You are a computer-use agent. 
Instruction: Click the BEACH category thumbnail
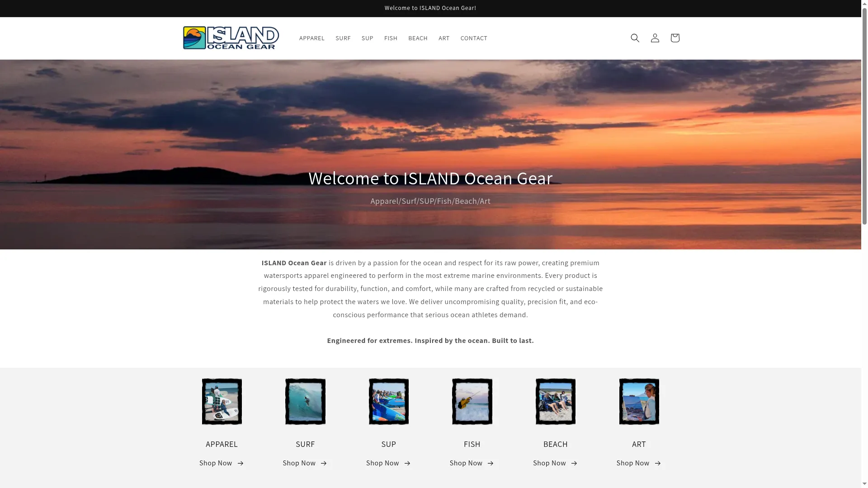[x=556, y=402]
